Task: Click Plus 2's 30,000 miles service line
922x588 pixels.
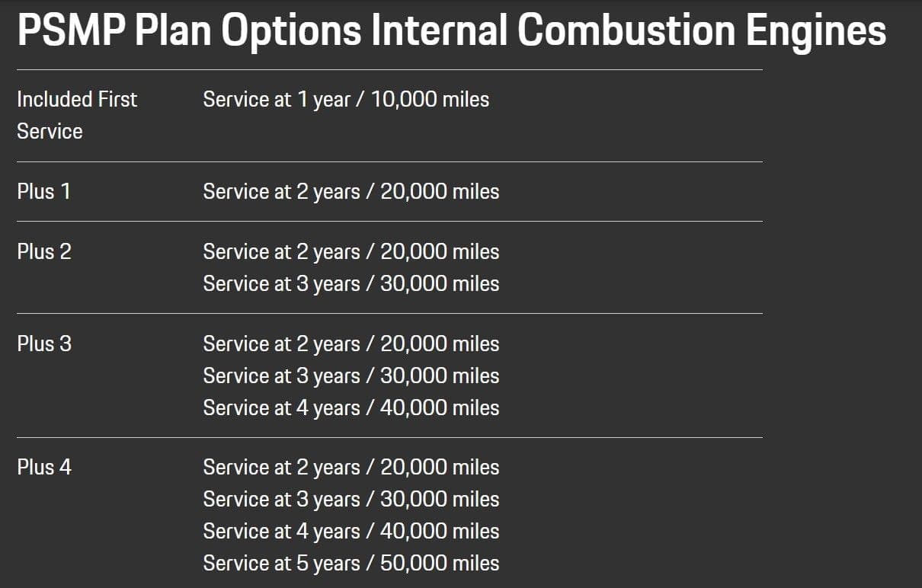Action: pyautogui.click(x=351, y=284)
